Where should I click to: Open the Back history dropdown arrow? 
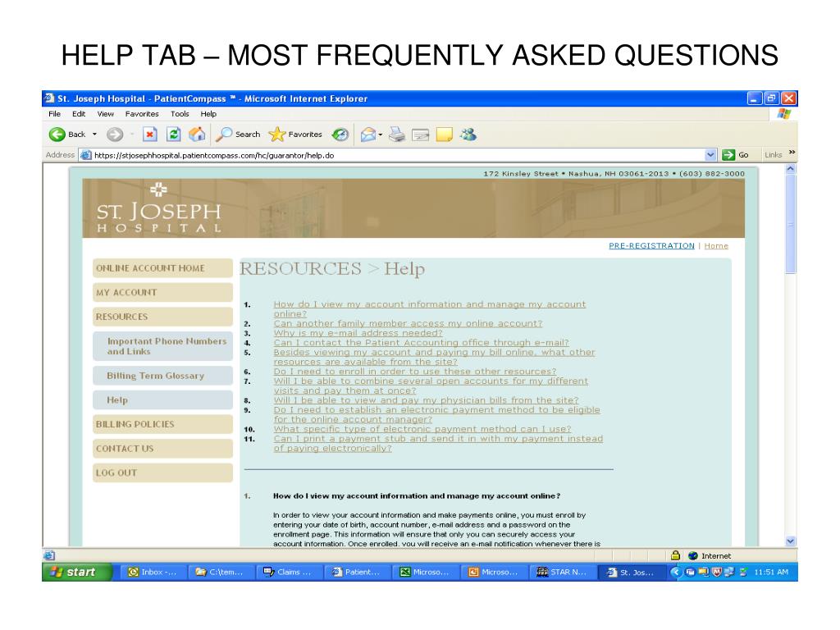click(x=95, y=135)
